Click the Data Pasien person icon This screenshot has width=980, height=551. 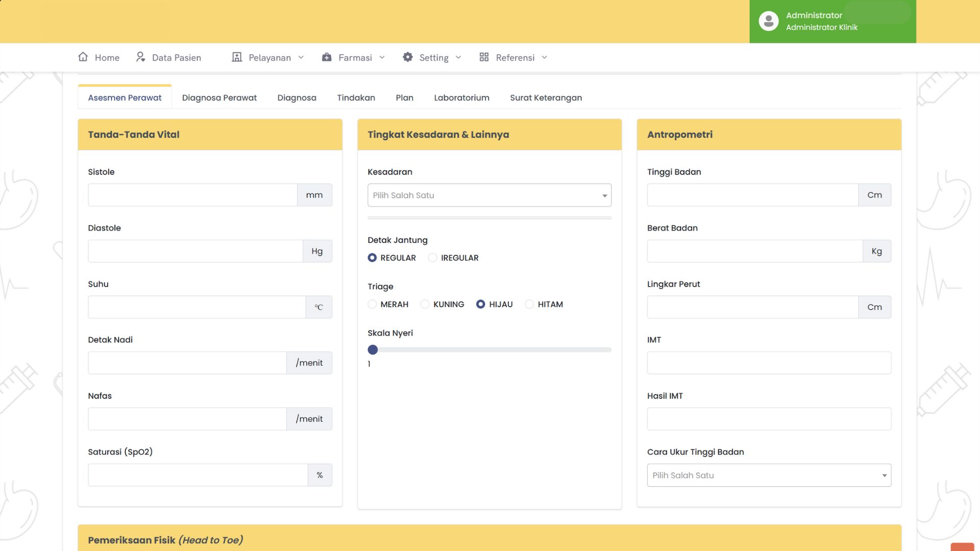(x=140, y=57)
